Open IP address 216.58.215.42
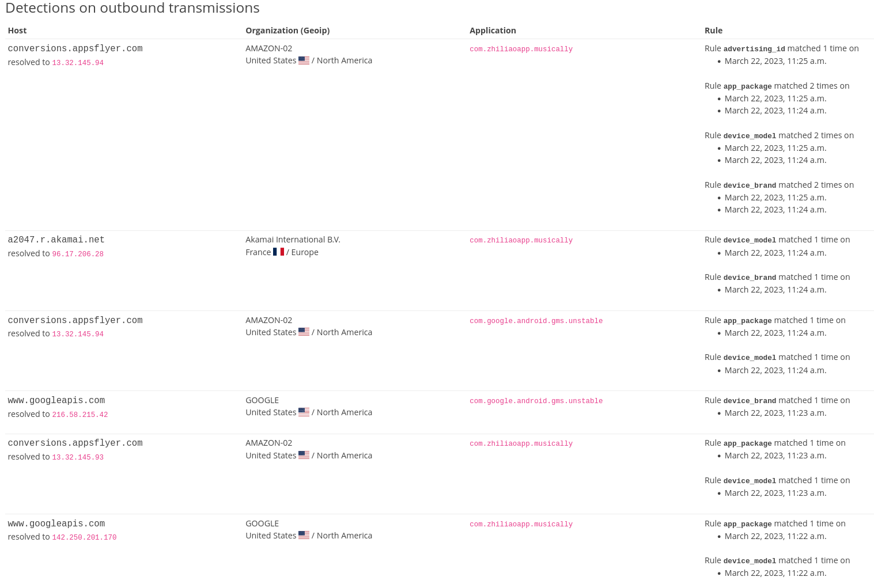Viewport: 874px width, 588px height. pyautogui.click(x=80, y=415)
